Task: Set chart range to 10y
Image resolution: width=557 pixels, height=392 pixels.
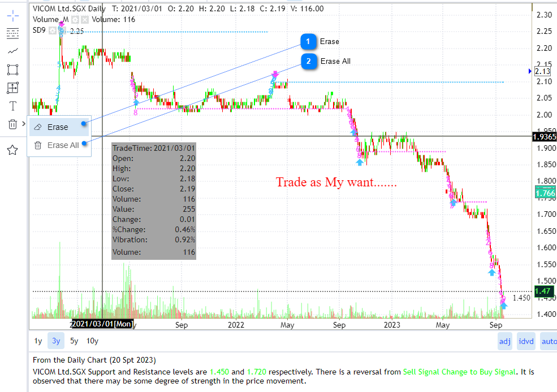Action: [x=92, y=341]
